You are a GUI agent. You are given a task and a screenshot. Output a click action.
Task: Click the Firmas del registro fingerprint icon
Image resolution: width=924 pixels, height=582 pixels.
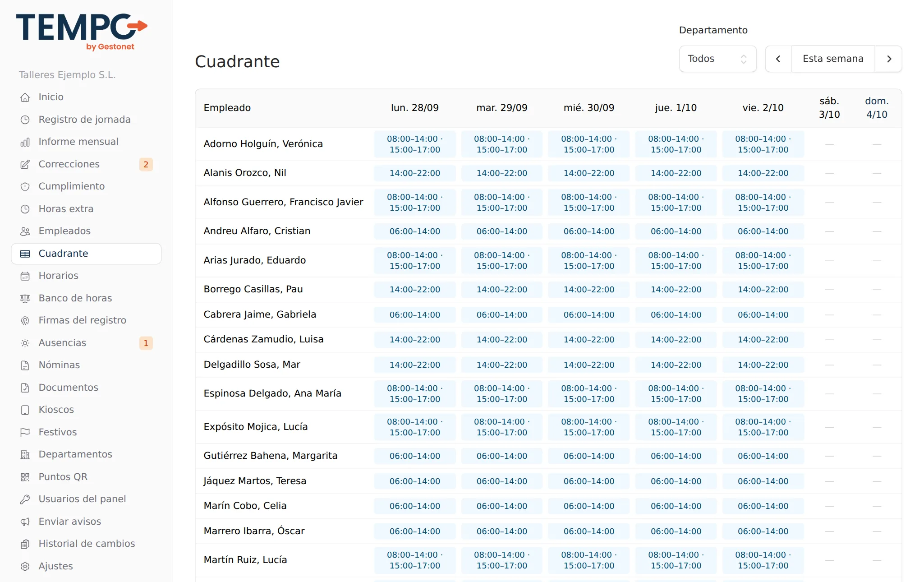(25, 320)
